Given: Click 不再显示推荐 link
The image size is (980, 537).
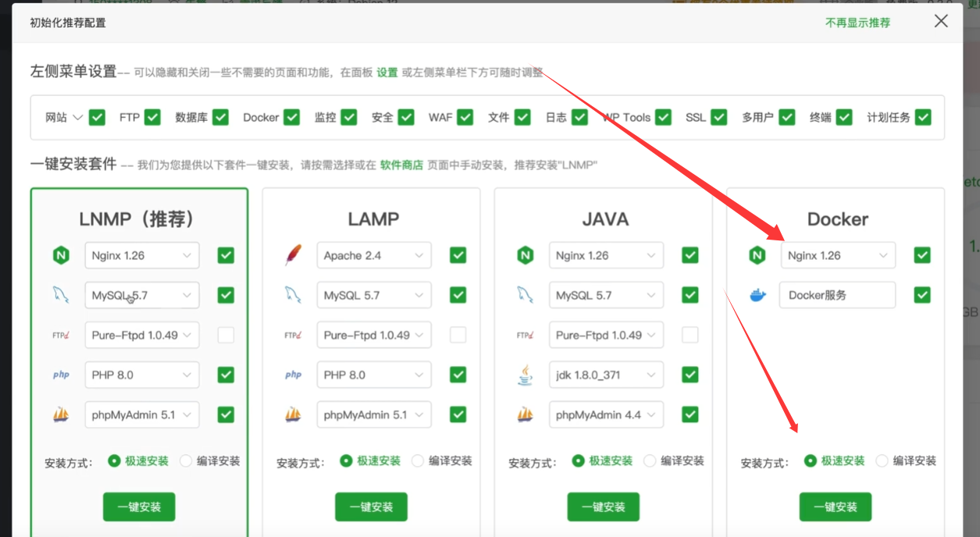Looking at the screenshot, I should coord(857,23).
